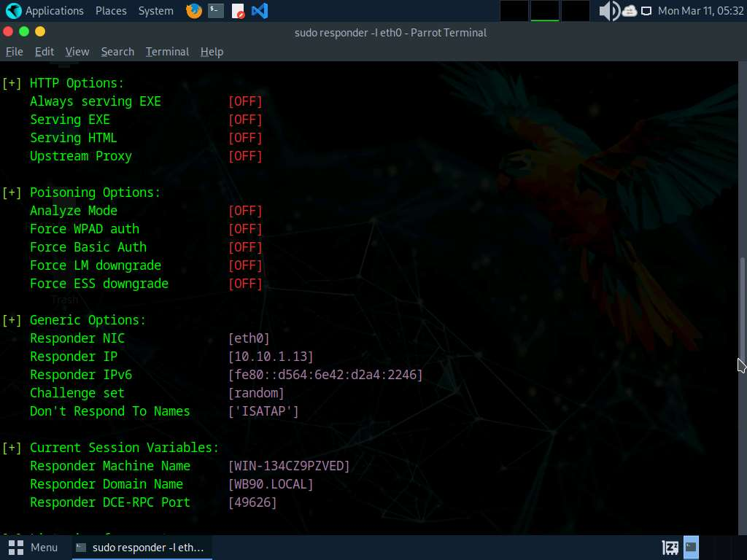Click the red-badged document launcher icon
This screenshot has width=747, height=560.
click(x=238, y=11)
